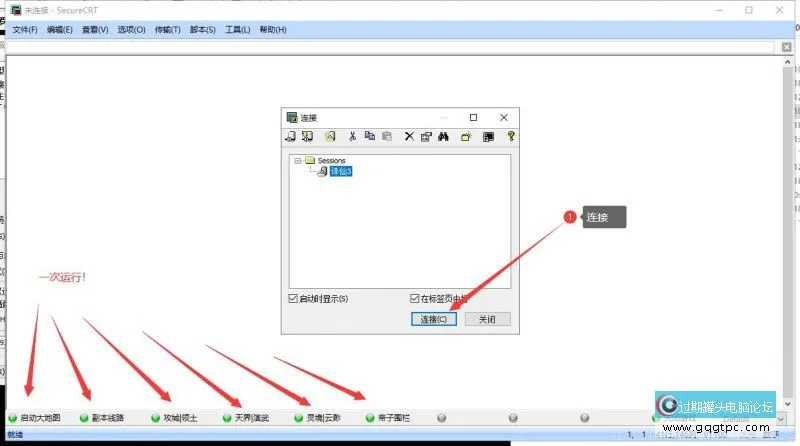Close the Connect dialog with the X
Image resolution: width=800 pixels, height=446 pixels.
point(504,117)
